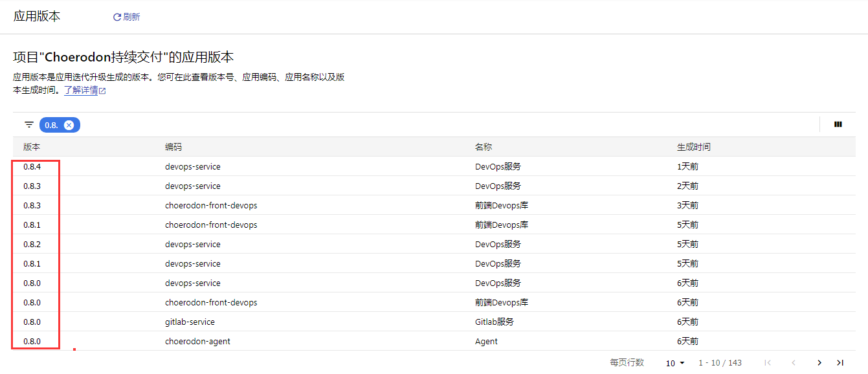Sort by the 版本 column header

(32, 147)
